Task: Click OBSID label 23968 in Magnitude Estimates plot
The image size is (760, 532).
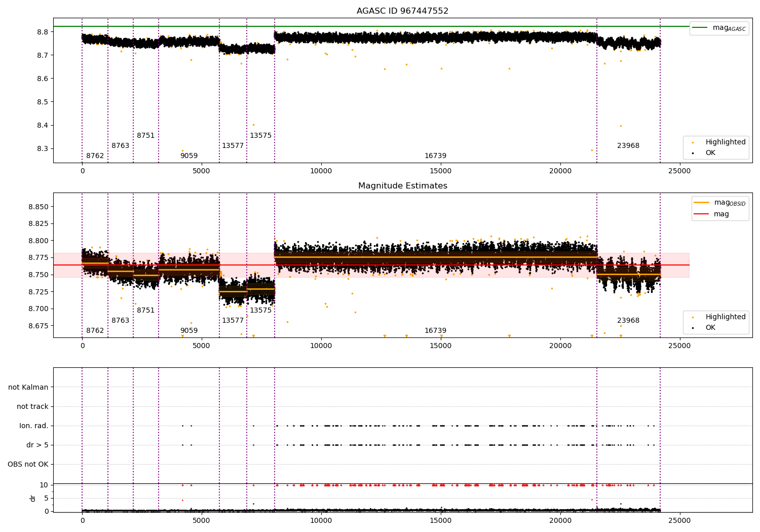Action: 628,320
